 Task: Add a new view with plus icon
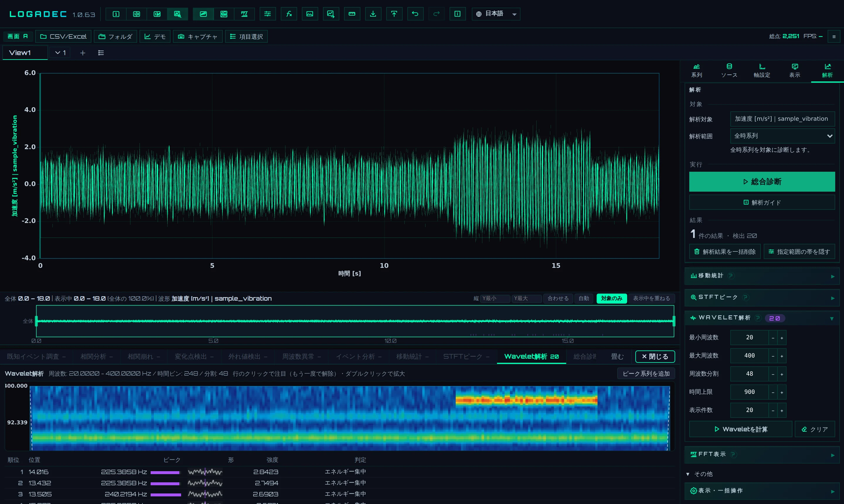point(83,53)
